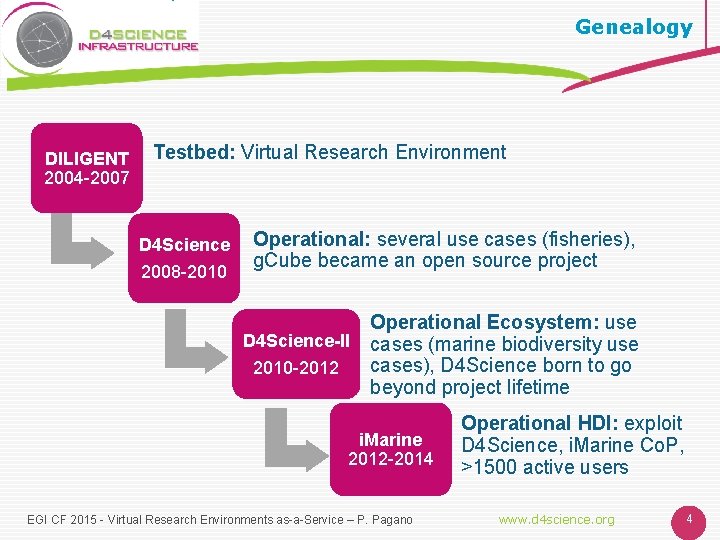
Task: Click 'gCube became an open source project'
Action: click(x=425, y=260)
